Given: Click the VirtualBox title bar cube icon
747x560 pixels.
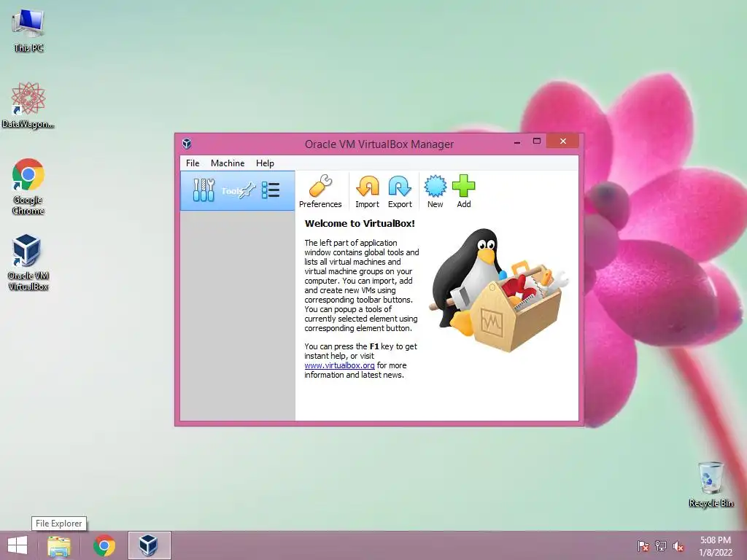Looking at the screenshot, I should (x=187, y=144).
